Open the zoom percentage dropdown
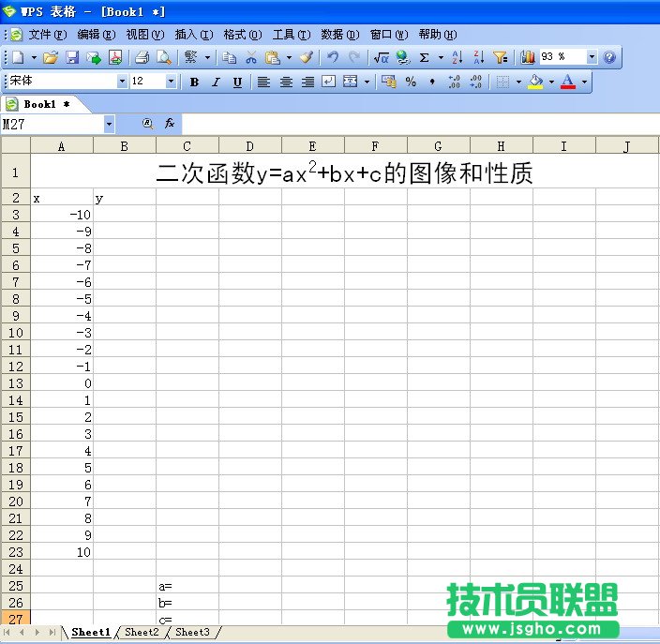Screen dimensions: 660x644 591,57
